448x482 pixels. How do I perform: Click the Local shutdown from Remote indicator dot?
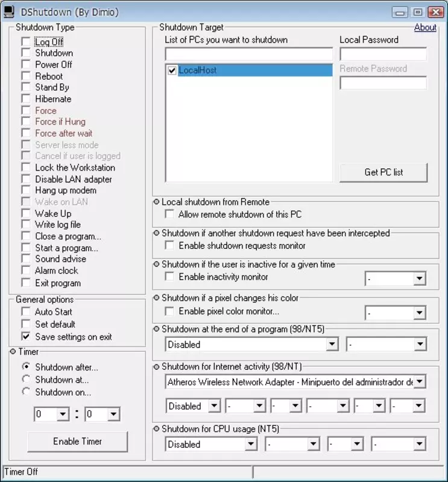tap(156, 202)
